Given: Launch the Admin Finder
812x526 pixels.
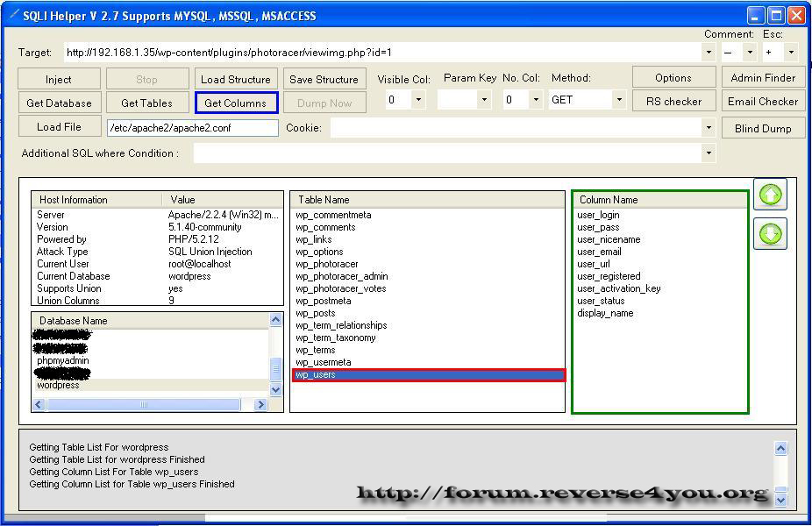Looking at the screenshot, I should point(763,78).
